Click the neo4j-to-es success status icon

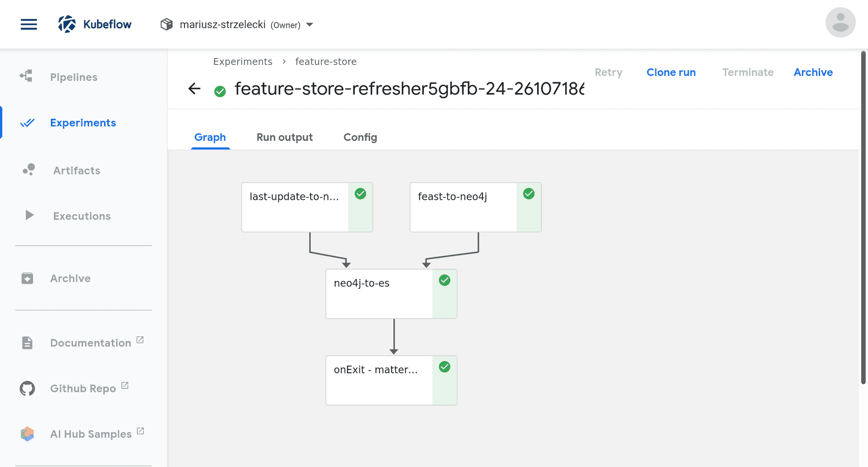click(x=444, y=281)
